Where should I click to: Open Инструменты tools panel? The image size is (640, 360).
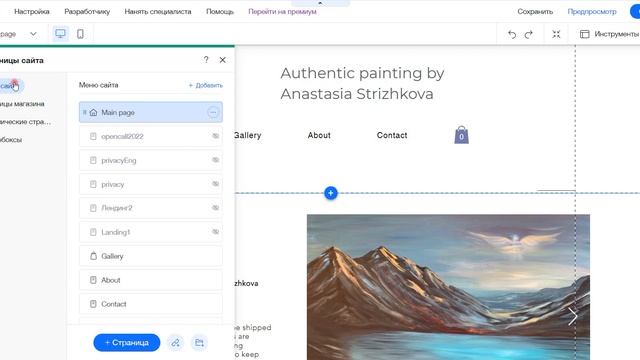609,34
